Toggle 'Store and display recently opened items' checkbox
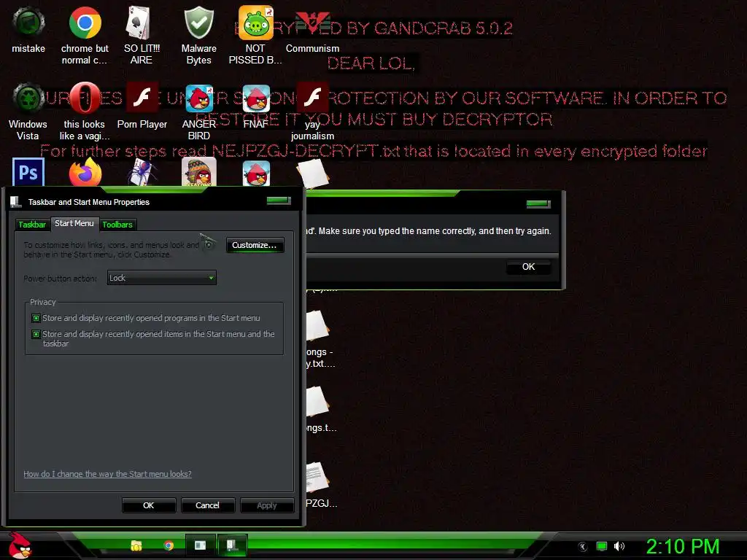The image size is (747, 560). pos(36,334)
